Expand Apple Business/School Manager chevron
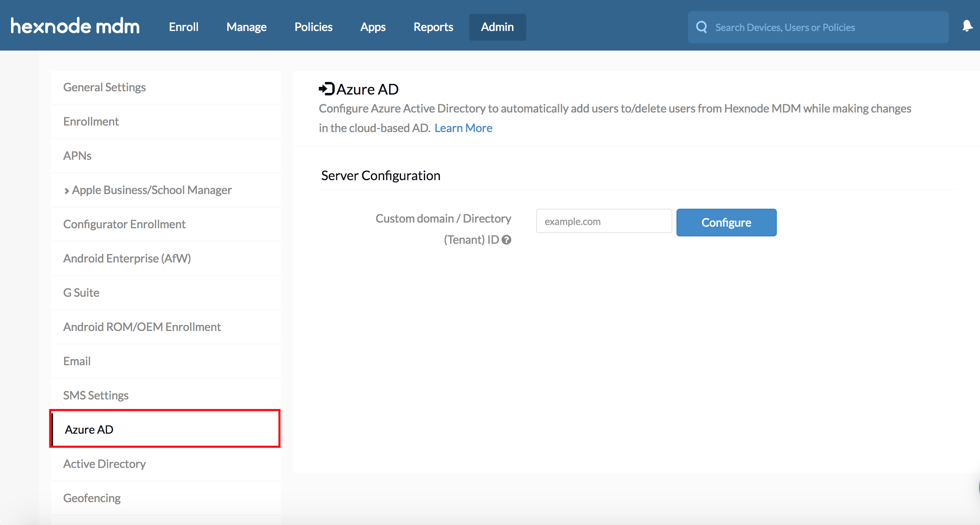 67,191
